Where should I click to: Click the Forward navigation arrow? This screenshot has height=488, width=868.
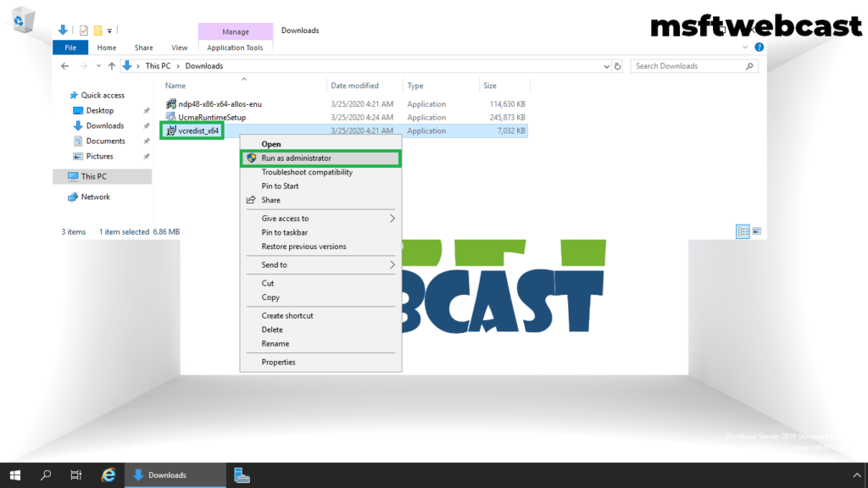click(x=83, y=66)
